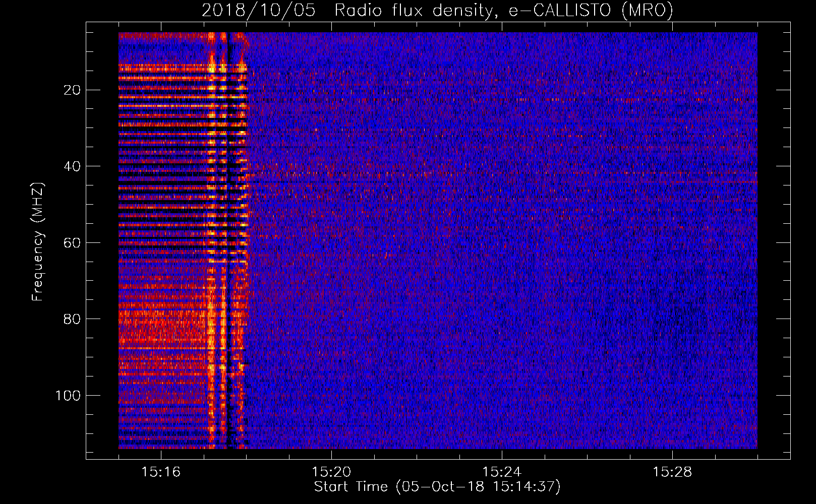This screenshot has width=816, height=504.
Task: Click the plot title "2018/10/05 Radio flux density, e-CALLISTO (MRO)"
Action: (x=437, y=10)
